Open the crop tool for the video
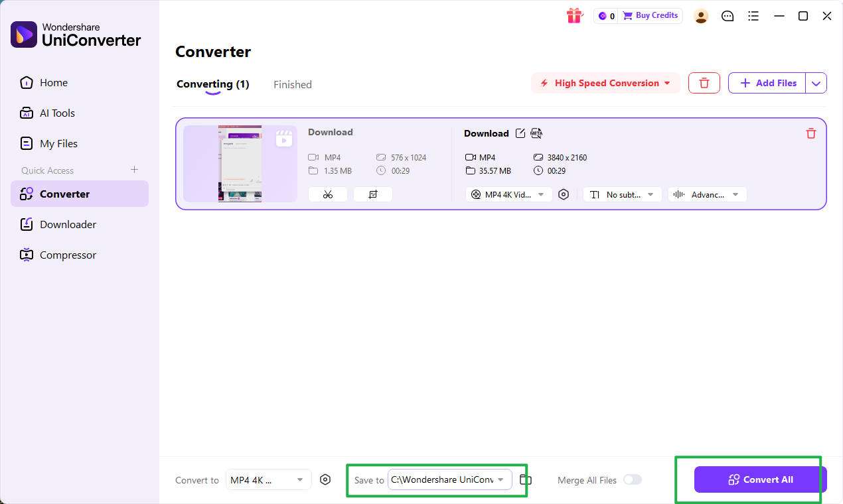 click(373, 194)
